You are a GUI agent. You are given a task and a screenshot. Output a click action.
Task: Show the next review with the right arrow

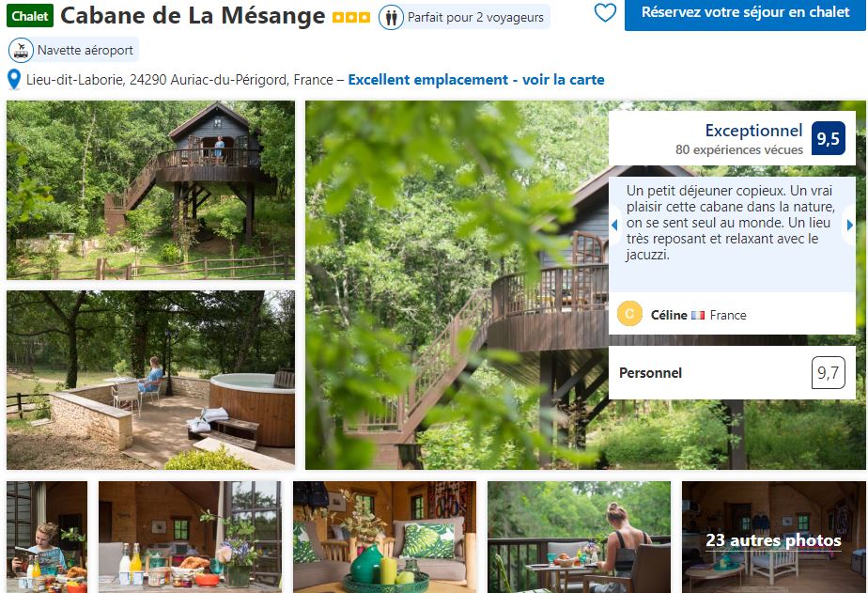(850, 225)
